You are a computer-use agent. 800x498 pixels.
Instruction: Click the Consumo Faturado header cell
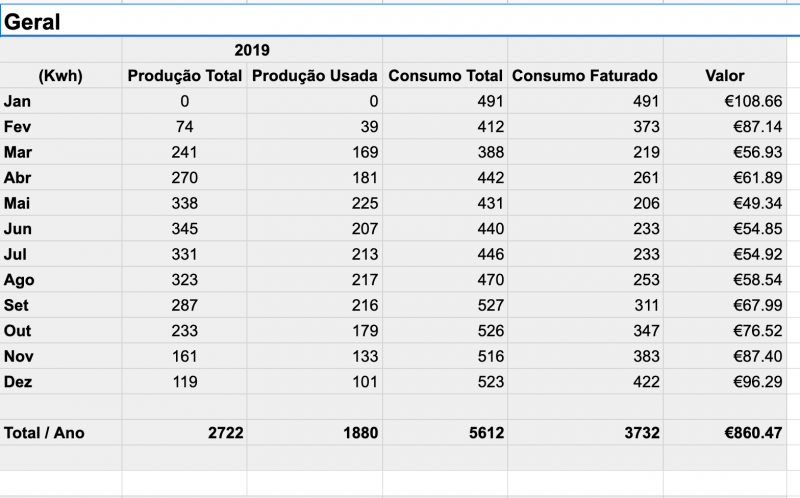click(x=585, y=76)
